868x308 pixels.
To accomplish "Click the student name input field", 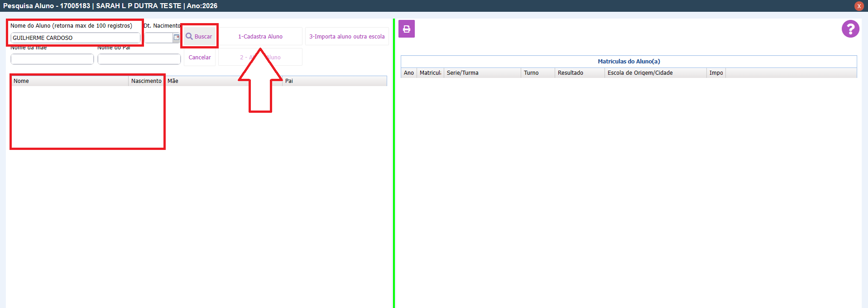I will pos(75,38).
